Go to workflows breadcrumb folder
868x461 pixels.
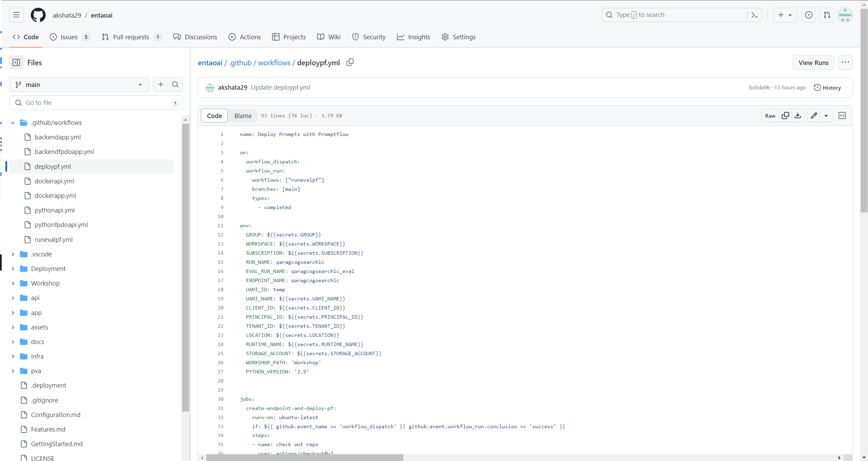point(274,63)
